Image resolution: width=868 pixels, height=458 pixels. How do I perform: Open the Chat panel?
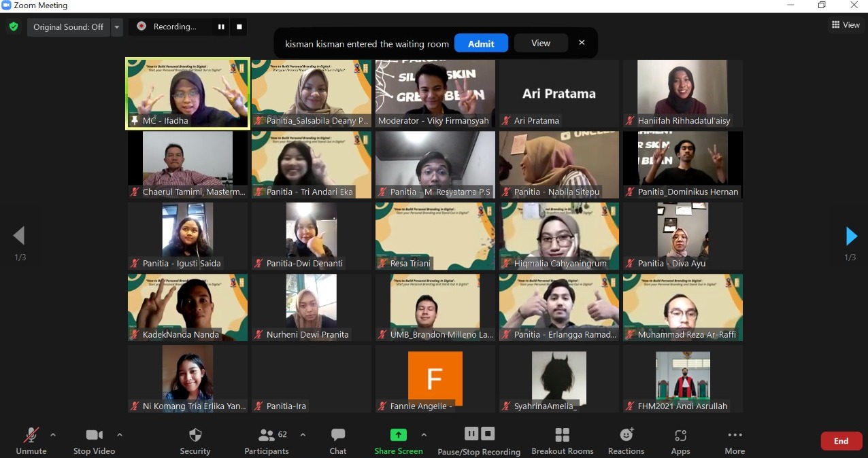point(338,440)
